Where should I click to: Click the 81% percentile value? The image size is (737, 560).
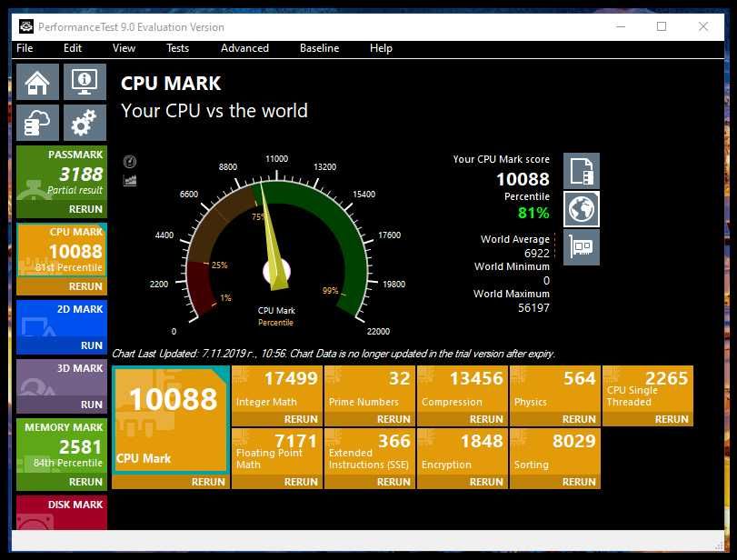coord(533,213)
